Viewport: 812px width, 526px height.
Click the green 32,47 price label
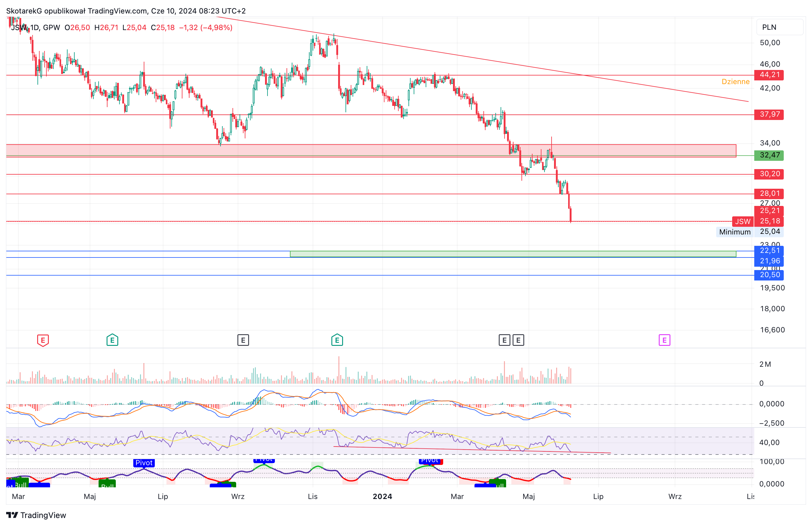point(769,155)
